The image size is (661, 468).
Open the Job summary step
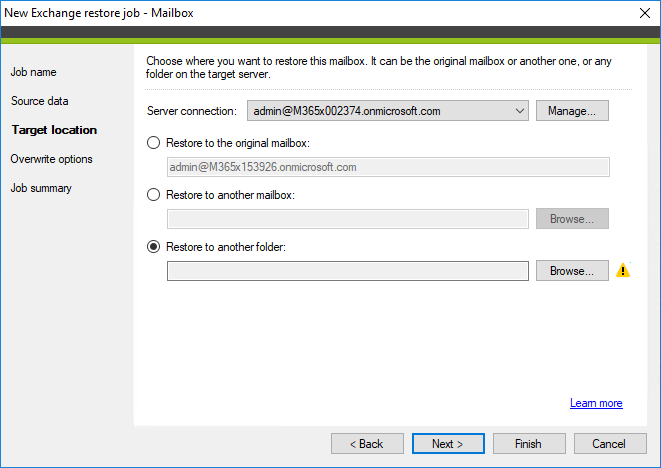[x=42, y=188]
